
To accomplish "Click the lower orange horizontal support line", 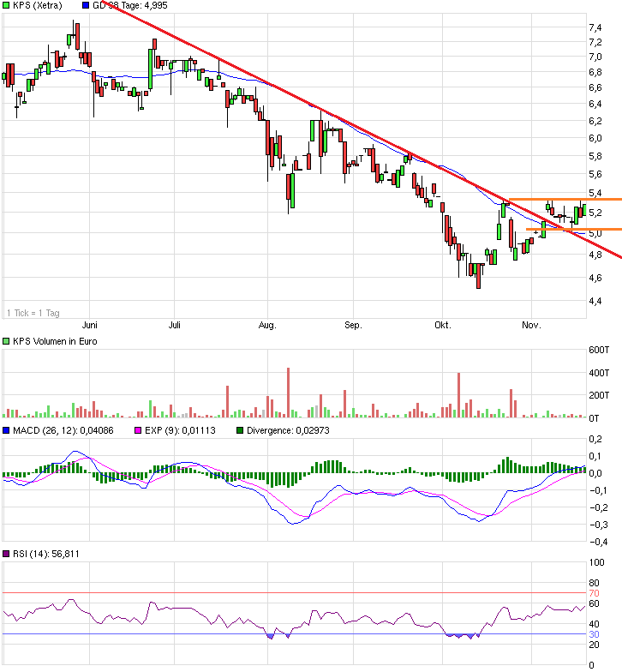I will pyautogui.click(x=574, y=230).
